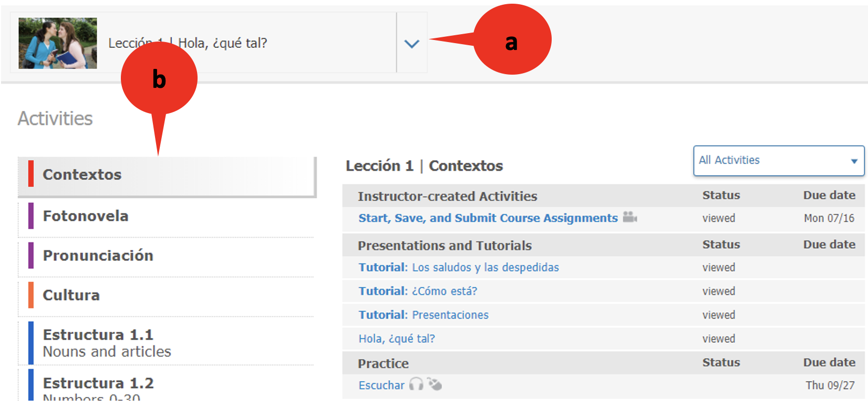Open the lesson selector chevron dropdown

(x=412, y=43)
